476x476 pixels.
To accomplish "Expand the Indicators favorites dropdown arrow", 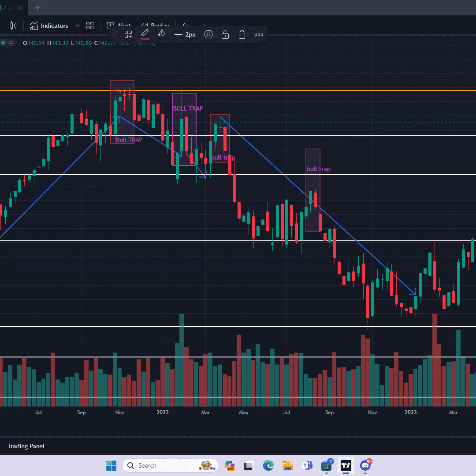I will (x=77, y=26).
